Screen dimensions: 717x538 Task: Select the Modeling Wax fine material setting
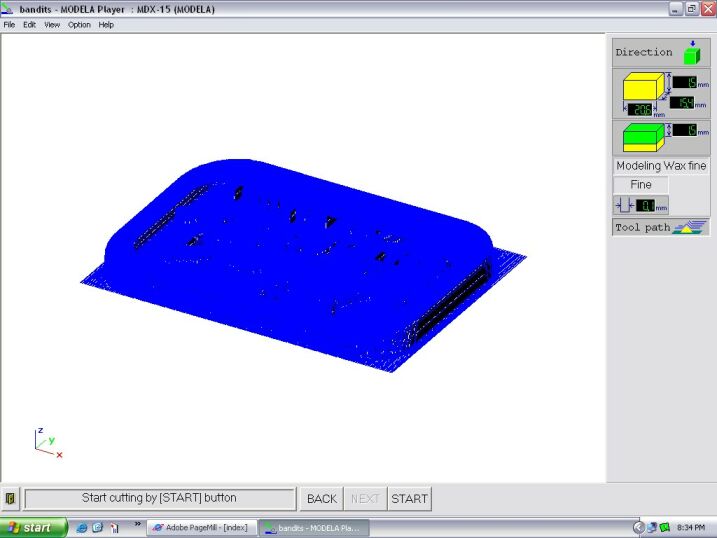(x=661, y=166)
